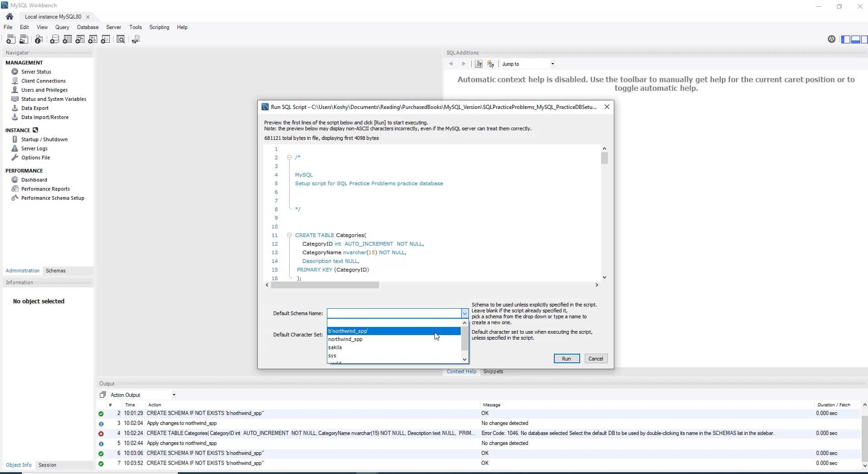This screenshot has height=474, width=868.
Task: Select b'northwind_spp' from the schema list
Action: (394, 331)
